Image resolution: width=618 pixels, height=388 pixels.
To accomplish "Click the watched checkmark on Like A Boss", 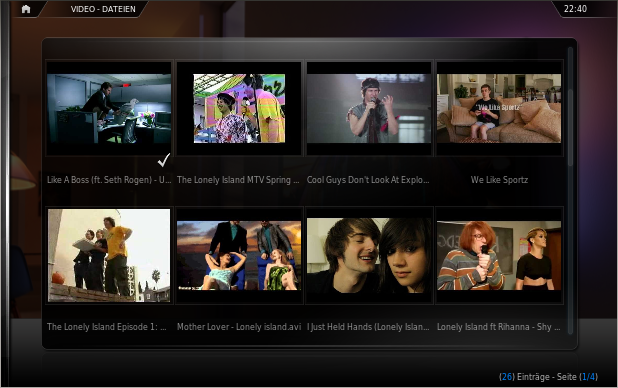I will (164, 160).
